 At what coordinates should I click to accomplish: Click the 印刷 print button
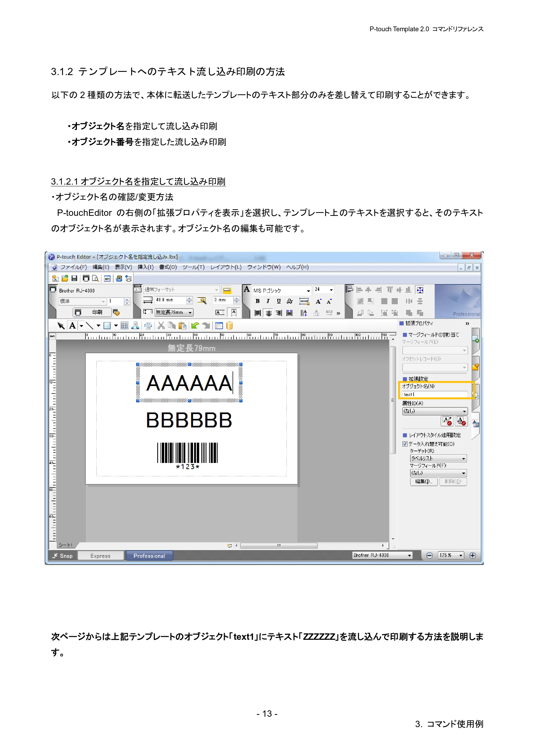point(92,312)
